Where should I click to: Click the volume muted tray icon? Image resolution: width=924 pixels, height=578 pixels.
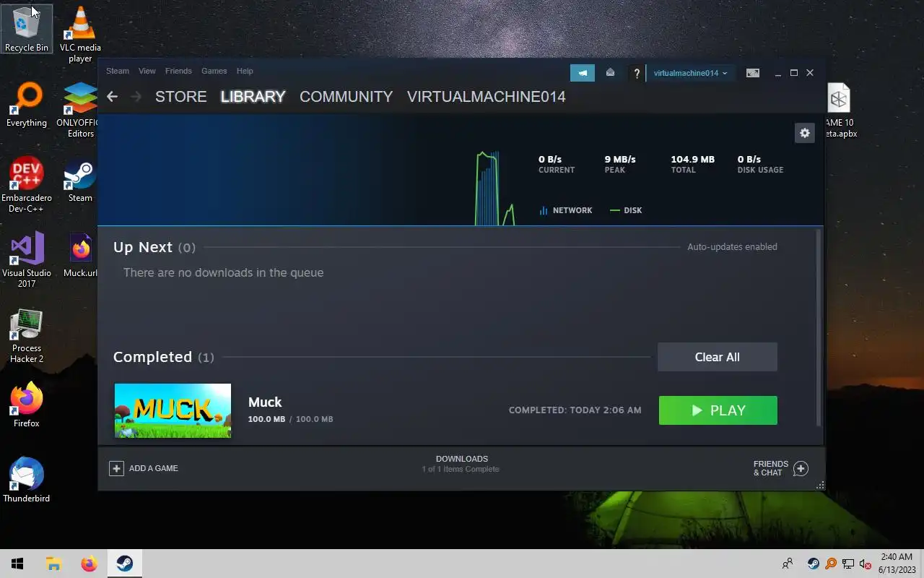point(866,564)
